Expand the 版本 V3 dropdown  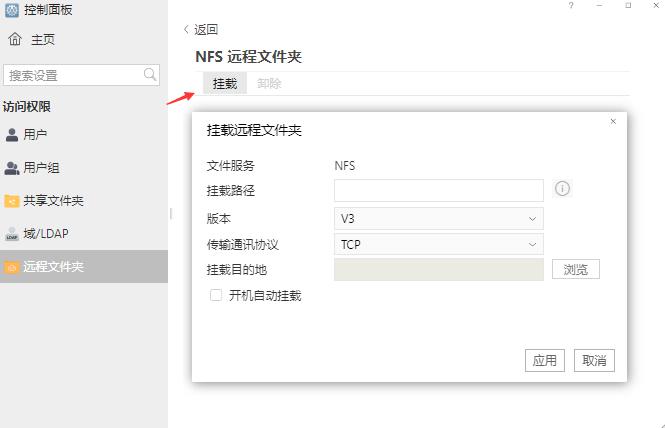click(438, 218)
